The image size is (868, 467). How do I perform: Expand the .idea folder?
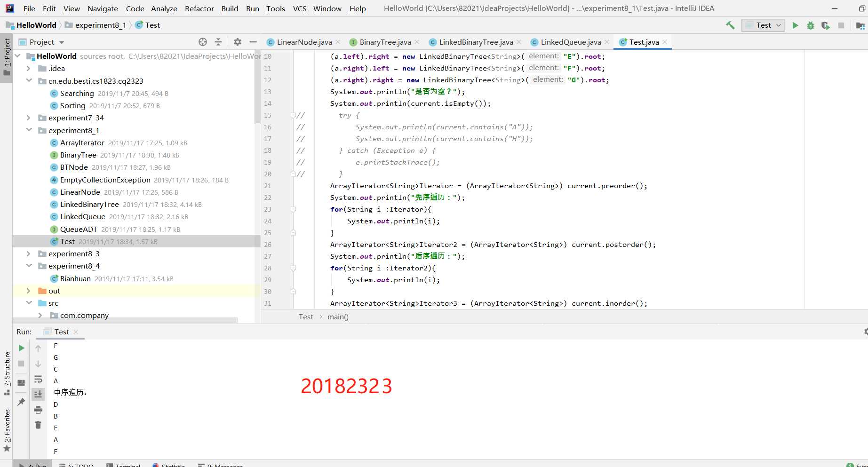(29, 68)
